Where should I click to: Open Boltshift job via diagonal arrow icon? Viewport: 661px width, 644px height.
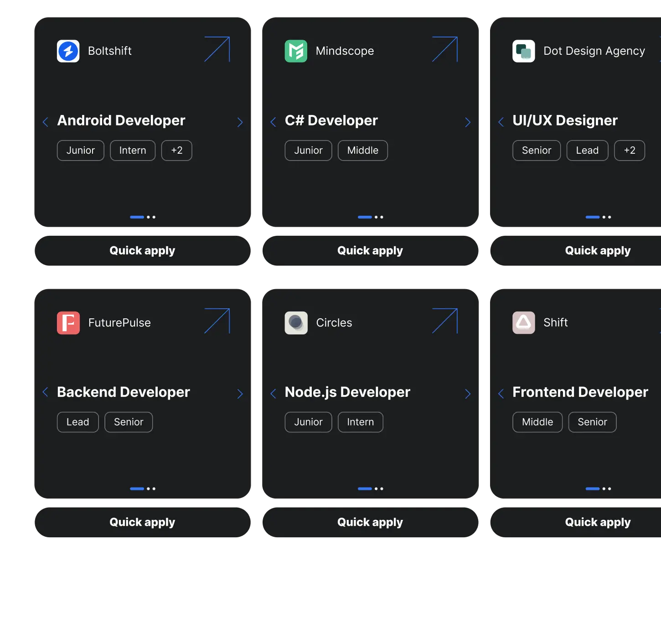(217, 49)
